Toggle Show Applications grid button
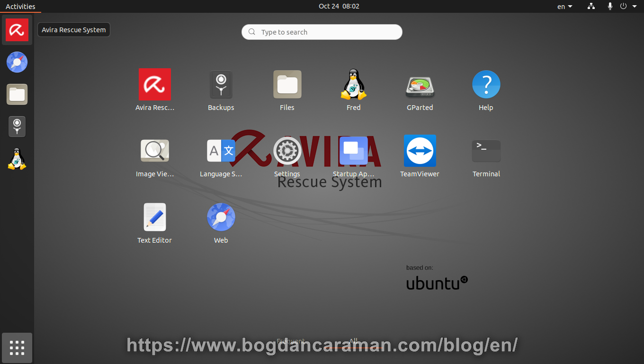Viewport: 644px width, 364px height. (17, 348)
